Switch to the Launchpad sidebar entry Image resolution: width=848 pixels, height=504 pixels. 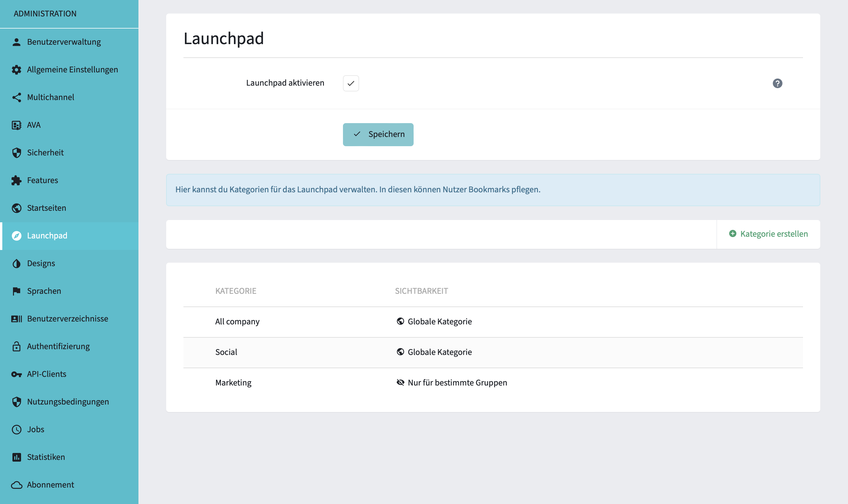point(47,235)
